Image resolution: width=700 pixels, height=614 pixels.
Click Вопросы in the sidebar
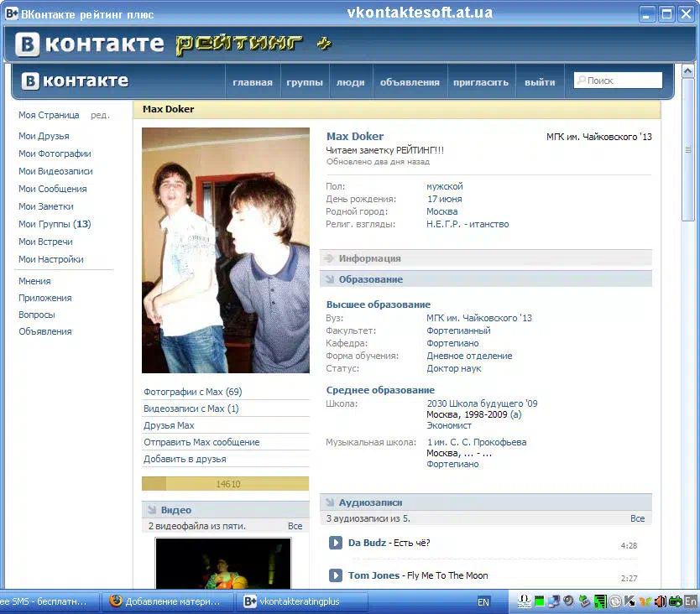[37, 315]
